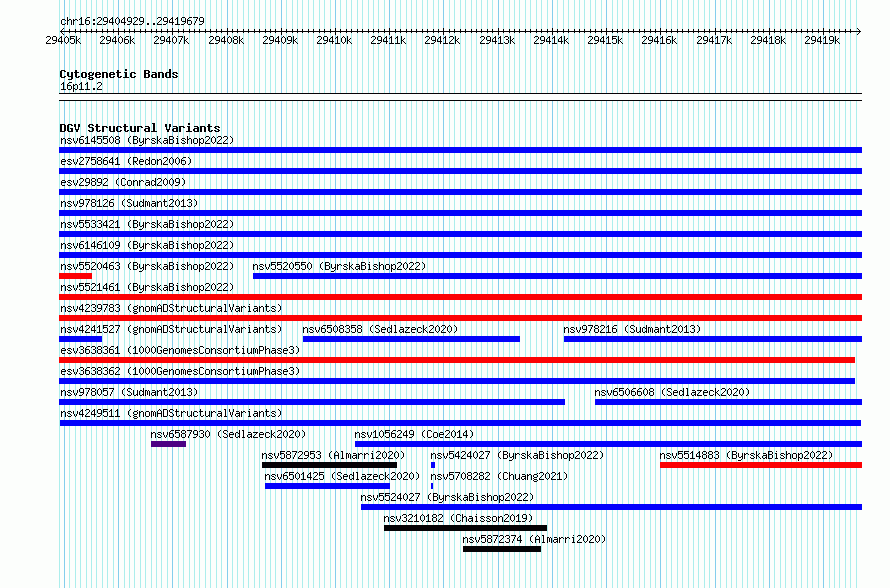Click the blue bar under esv3638362
The height and width of the screenshot is (588, 890).
click(457, 381)
